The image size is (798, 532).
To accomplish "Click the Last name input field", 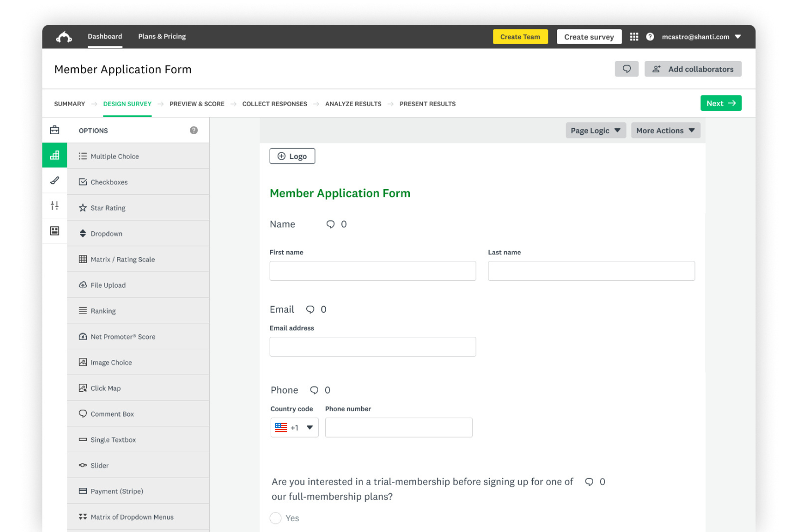I will point(591,271).
